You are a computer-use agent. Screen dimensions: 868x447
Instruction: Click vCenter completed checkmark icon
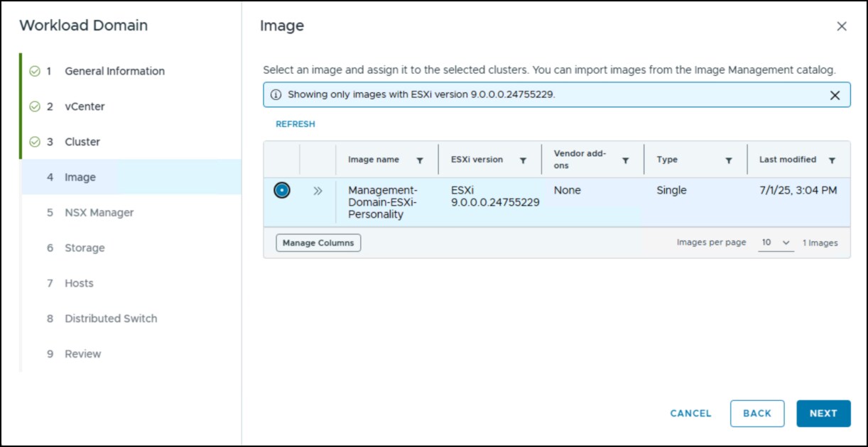[x=35, y=106]
